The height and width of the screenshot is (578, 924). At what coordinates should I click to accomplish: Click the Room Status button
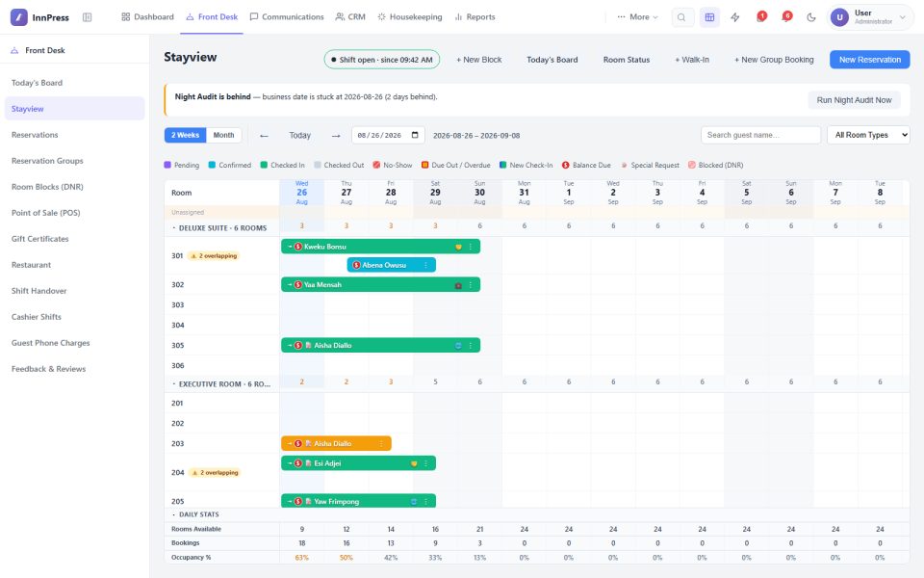[x=627, y=60]
